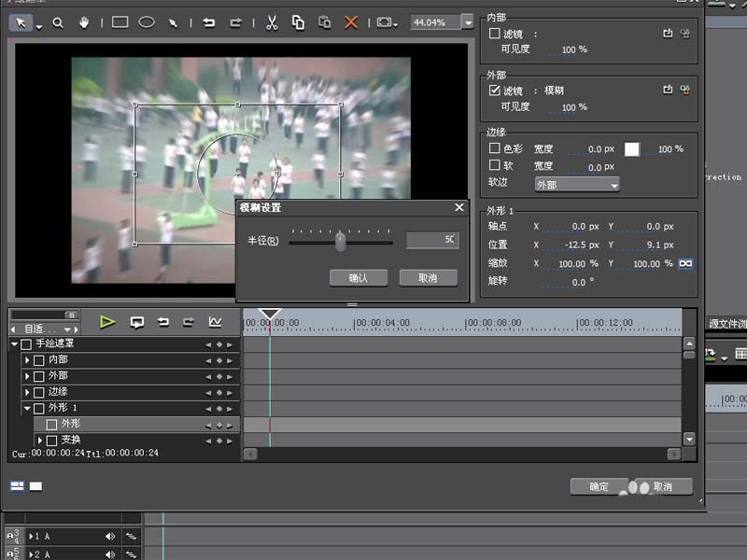Click the radius slider handle

(340, 242)
